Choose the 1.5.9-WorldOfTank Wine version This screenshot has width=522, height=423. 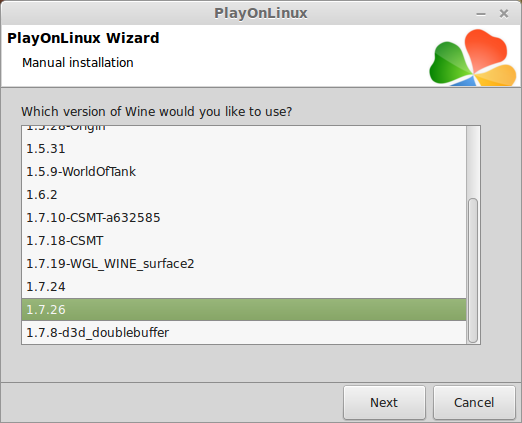pos(244,172)
